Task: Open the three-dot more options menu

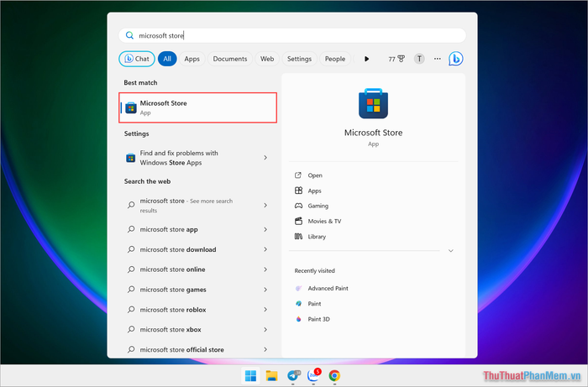Action: click(438, 59)
